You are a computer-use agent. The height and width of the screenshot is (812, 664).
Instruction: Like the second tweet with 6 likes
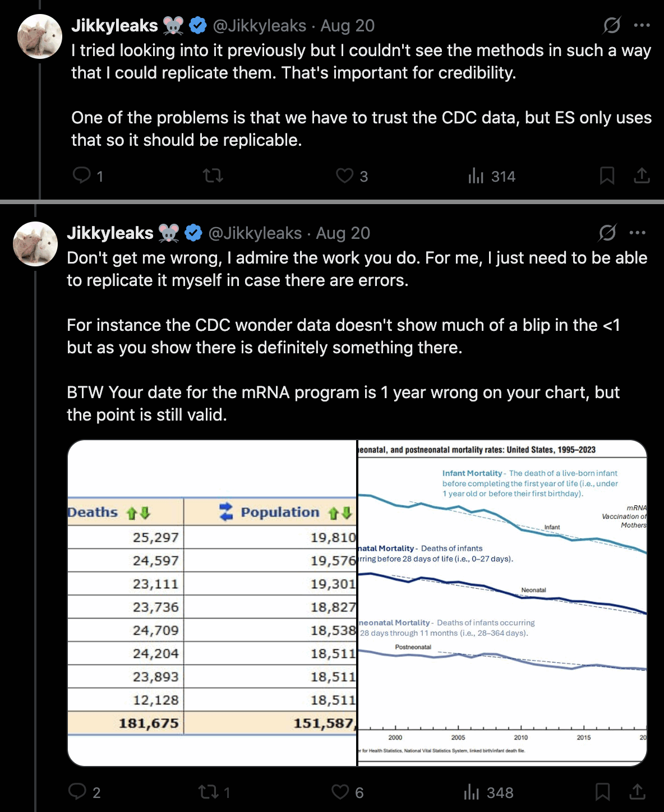coord(340,792)
